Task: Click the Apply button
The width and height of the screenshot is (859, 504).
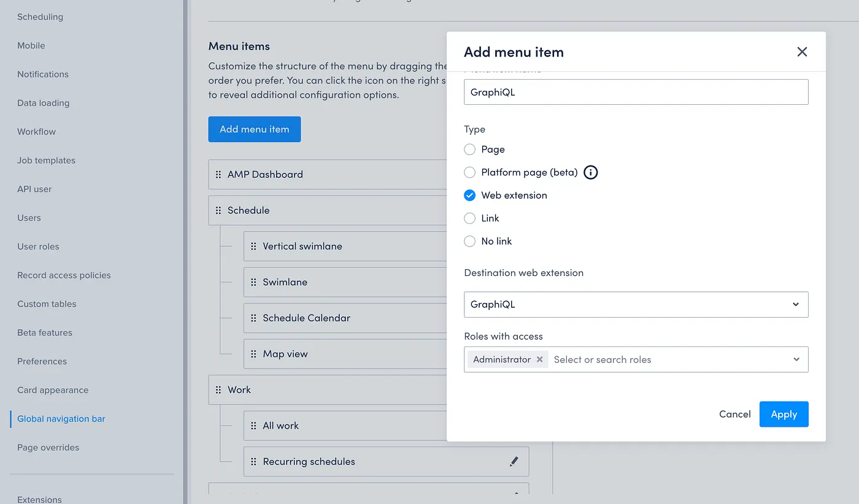Action: pyautogui.click(x=784, y=414)
